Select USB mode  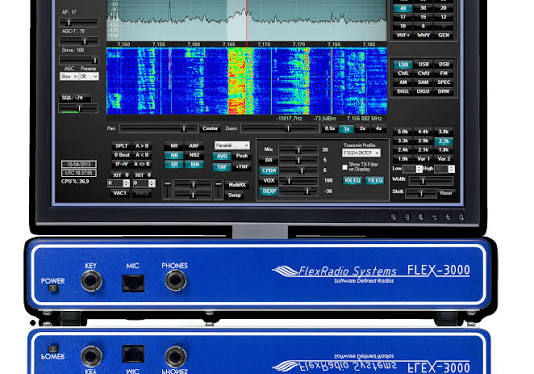click(423, 64)
